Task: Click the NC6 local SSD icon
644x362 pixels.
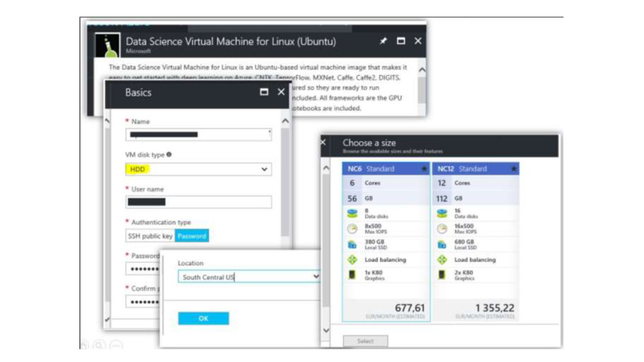Action: point(352,244)
